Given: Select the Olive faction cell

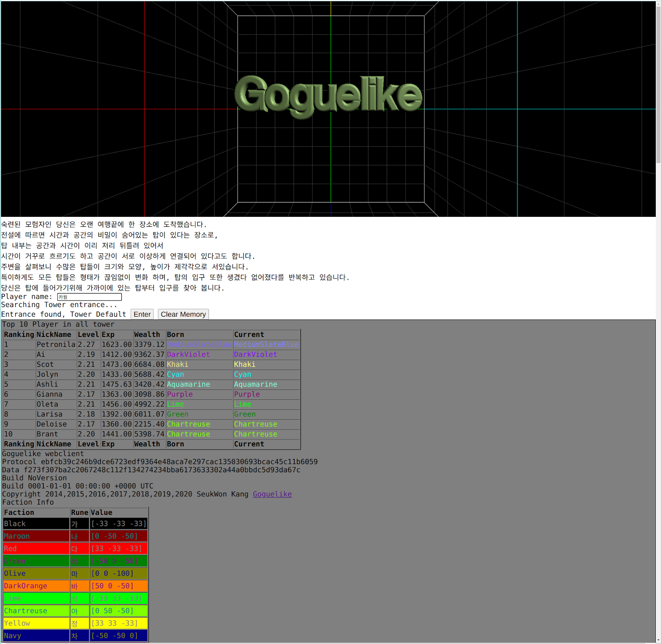Looking at the screenshot, I should [x=36, y=573].
